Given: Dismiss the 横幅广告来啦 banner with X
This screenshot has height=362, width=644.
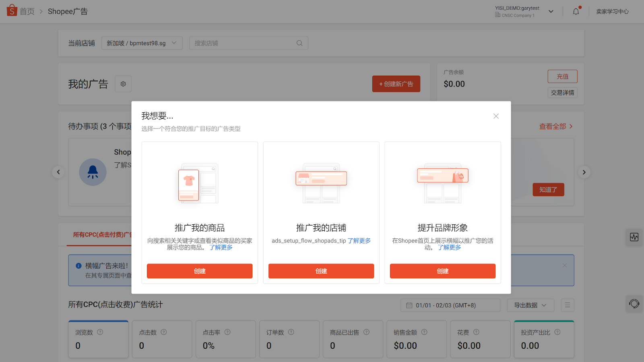Looking at the screenshot, I should (565, 265).
